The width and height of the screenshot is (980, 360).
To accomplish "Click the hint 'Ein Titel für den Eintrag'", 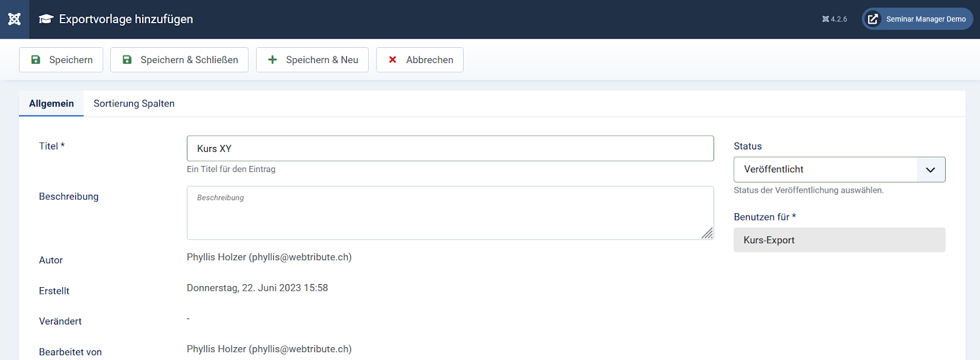I will pyautogui.click(x=231, y=170).
